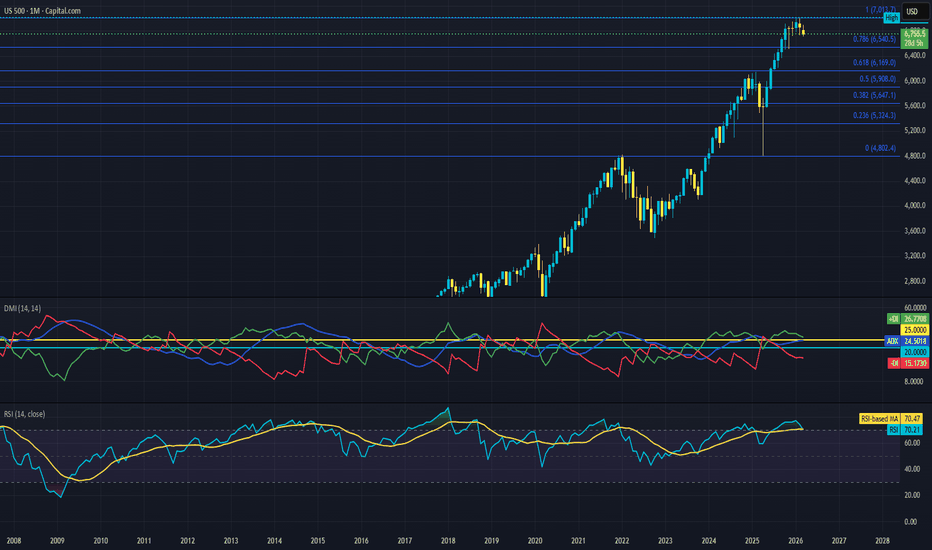Open the USD currency selector
Image resolution: width=932 pixels, height=550 pixels.
pyautogui.click(x=914, y=11)
